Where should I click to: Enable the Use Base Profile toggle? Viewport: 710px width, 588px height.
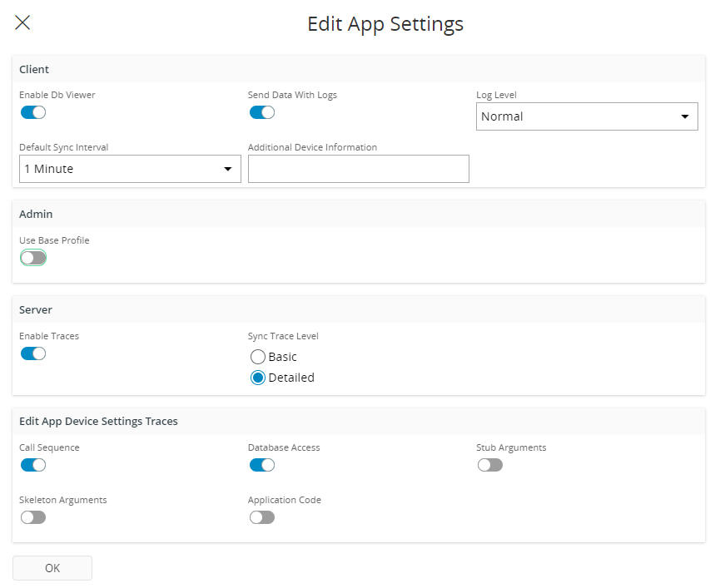33,258
